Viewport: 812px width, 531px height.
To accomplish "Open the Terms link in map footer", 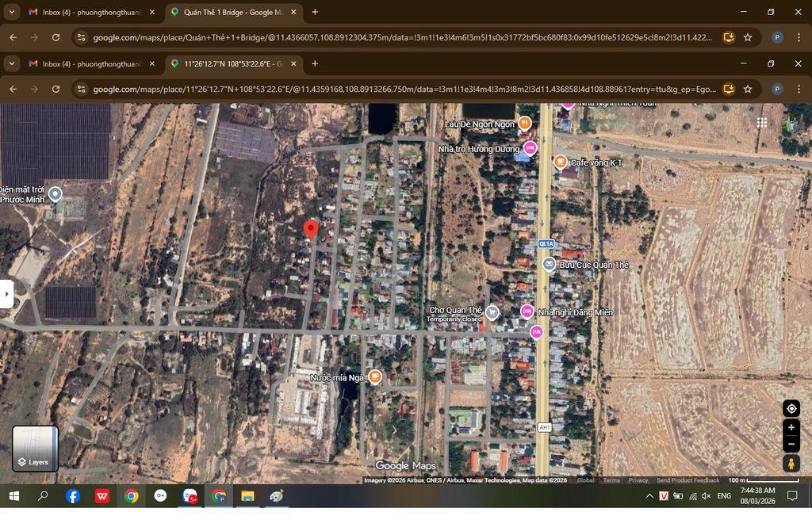I will 611,480.
